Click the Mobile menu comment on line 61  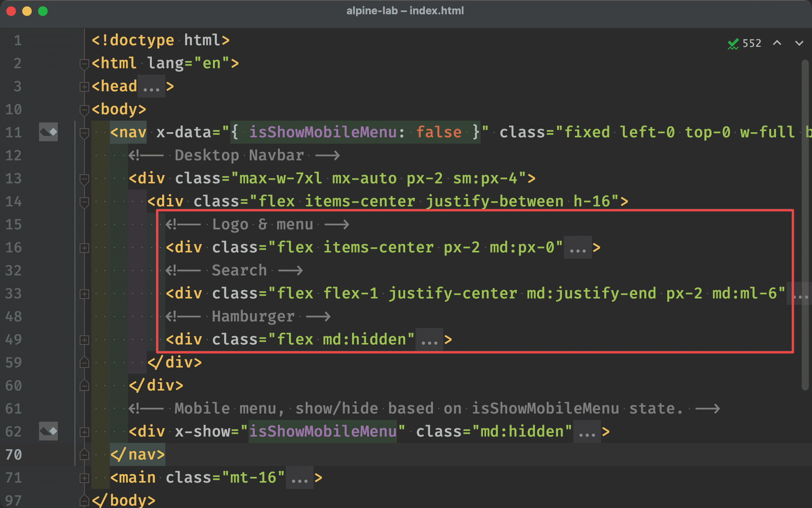point(424,408)
